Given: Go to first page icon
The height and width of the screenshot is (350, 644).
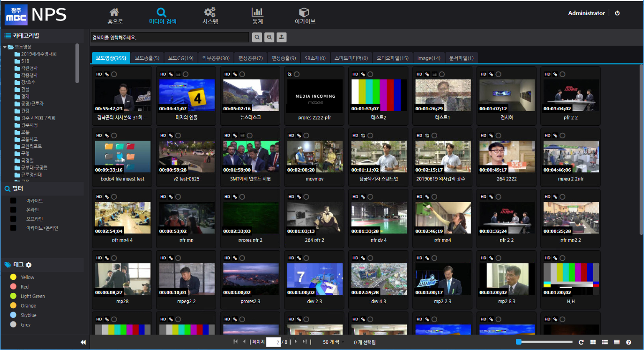Looking at the screenshot, I should 236,342.
